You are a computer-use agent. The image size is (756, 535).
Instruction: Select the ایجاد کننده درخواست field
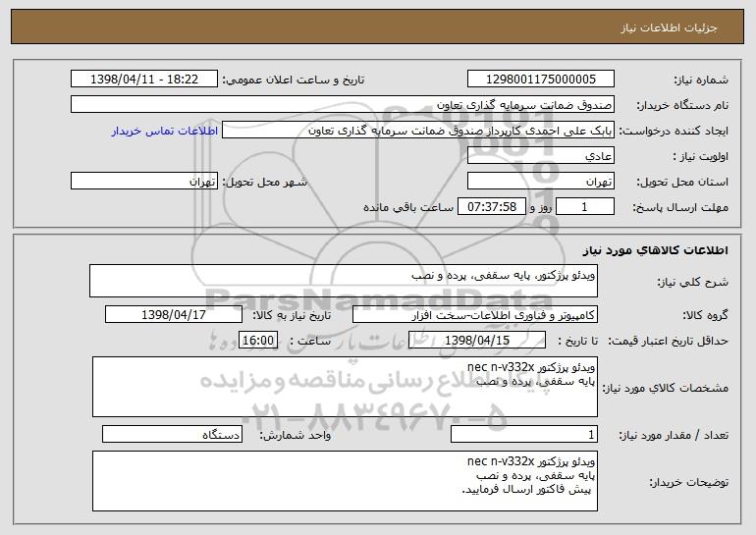pyautogui.click(x=418, y=131)
